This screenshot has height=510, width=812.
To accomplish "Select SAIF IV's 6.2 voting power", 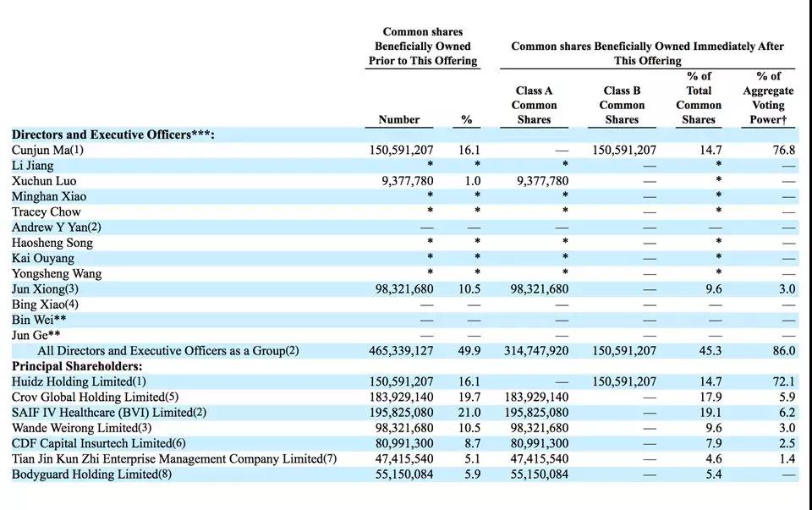I will (787, 413).
